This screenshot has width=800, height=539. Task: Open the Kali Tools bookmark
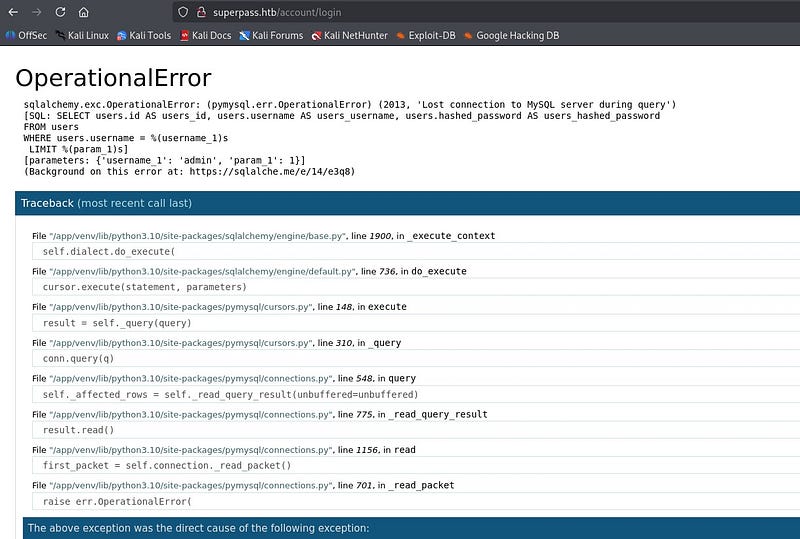coord(144,35)
